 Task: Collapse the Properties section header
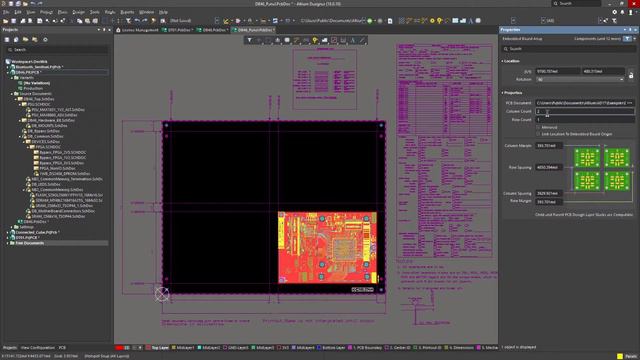coord(502,93)
